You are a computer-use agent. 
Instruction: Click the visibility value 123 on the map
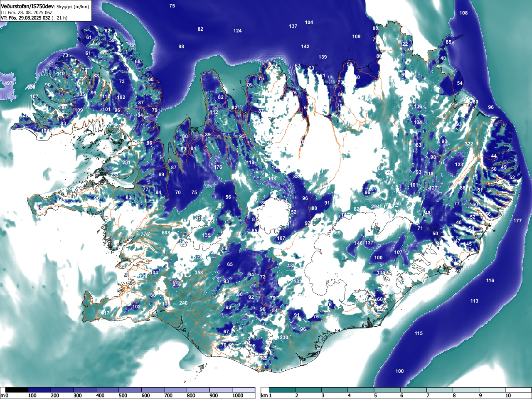(459, 165)
